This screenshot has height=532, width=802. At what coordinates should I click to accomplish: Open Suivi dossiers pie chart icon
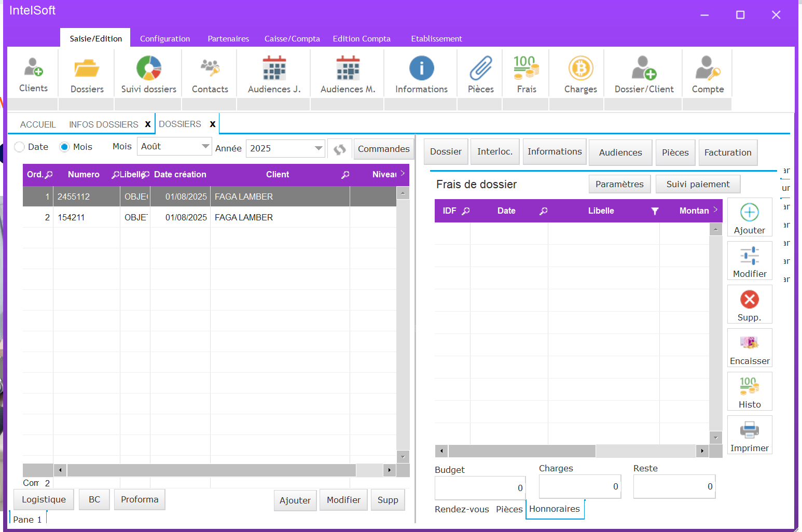coord(149,68)
